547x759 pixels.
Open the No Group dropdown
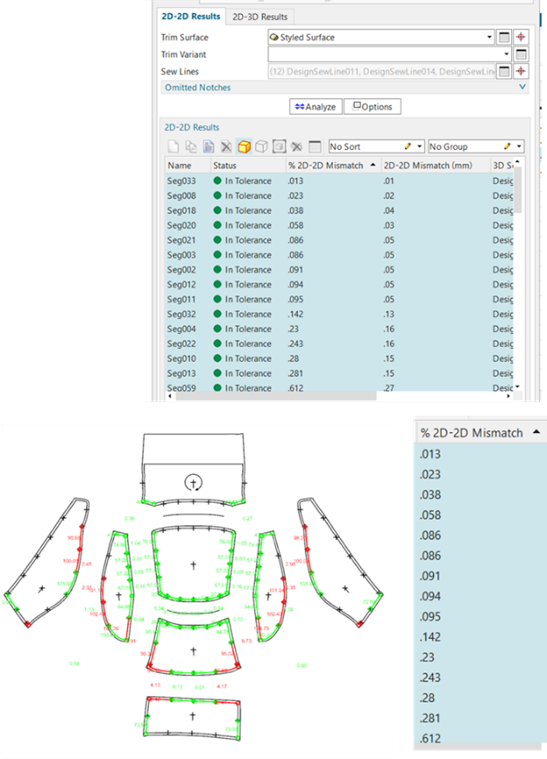tap(519, 146)
